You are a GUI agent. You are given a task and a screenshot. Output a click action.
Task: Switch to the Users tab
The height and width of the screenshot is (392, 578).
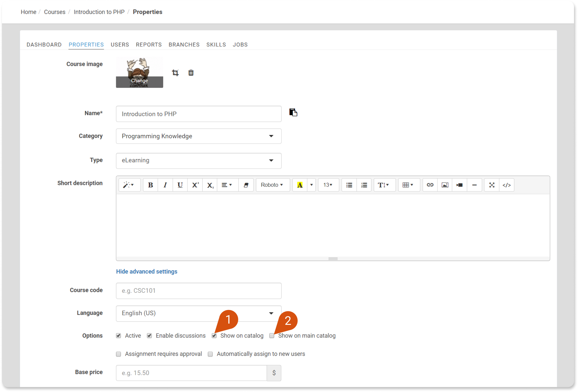click(x=120, y=44)
